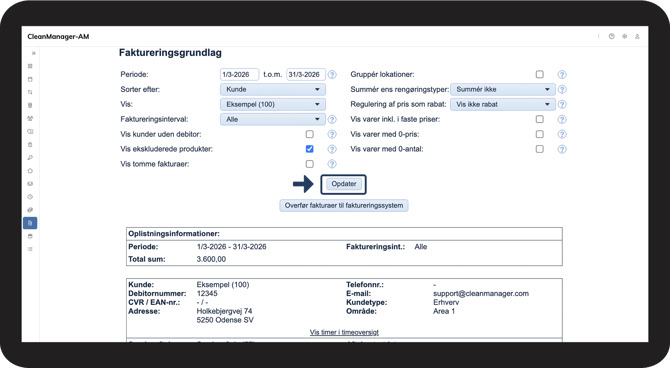This screenshot has width=670, height=368.
Task: Open settings gear in top bar
Action: (624, 37)
